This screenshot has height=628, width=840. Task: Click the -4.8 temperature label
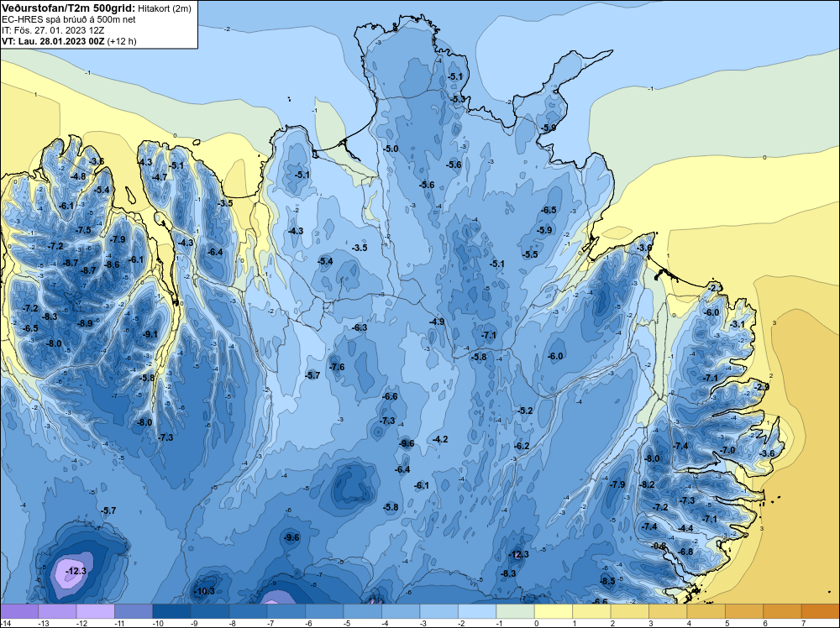[79, 176]
